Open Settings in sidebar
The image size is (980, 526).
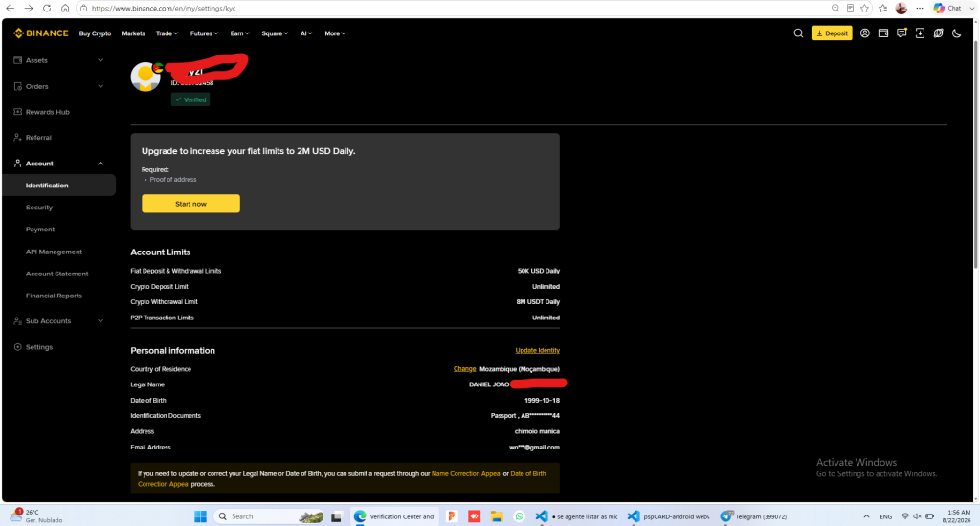[38, 347]
